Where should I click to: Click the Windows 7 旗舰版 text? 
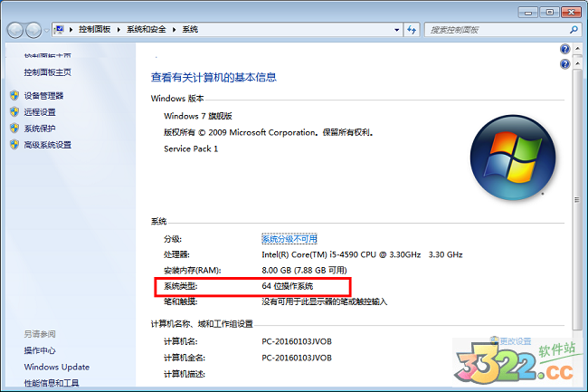198,116
